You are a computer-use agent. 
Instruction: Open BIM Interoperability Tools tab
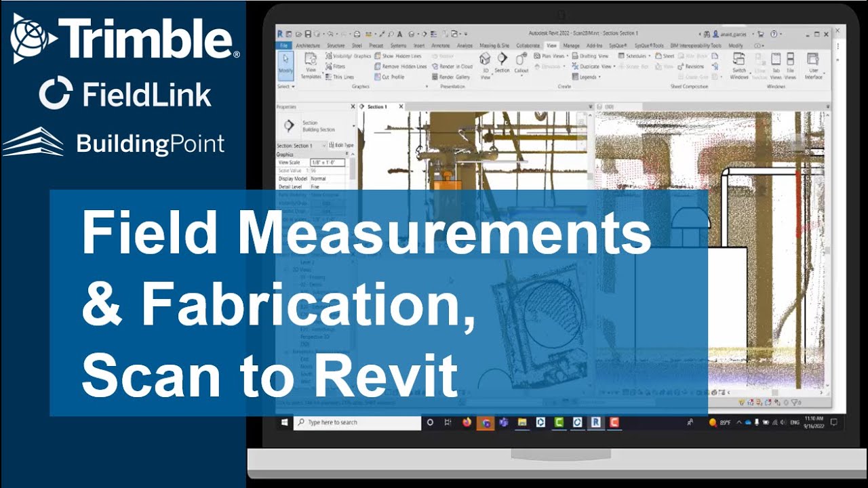[x=695, y=45]
